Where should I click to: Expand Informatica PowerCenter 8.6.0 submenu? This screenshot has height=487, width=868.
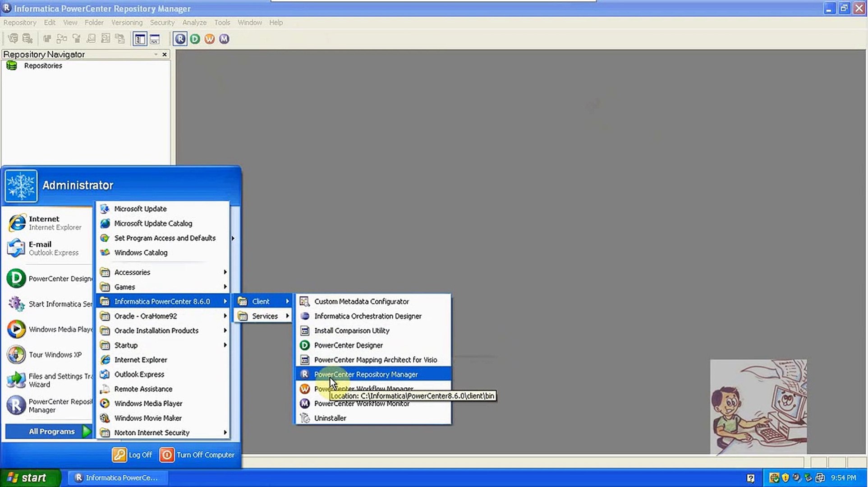163,301
